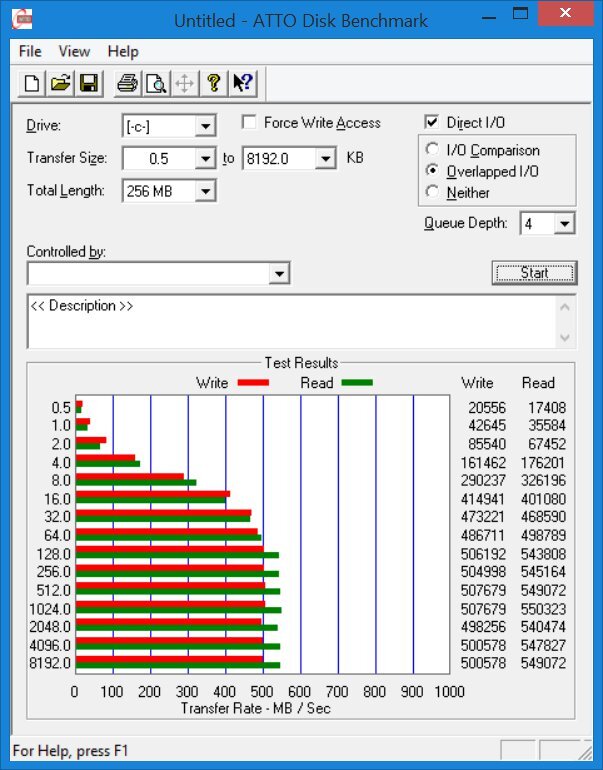Expand the Controlled by dropdown
This screenshot has width=603, height=770.
click(x=279, y=273)
